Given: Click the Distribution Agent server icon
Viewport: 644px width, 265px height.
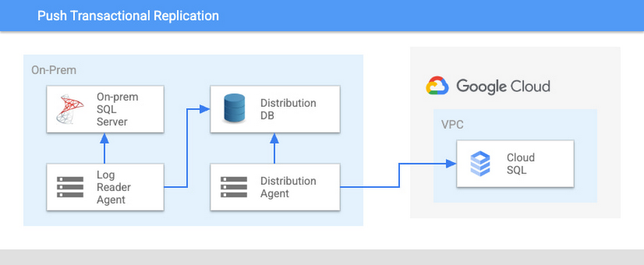Looking at the screenshot, I should point(234,187).
